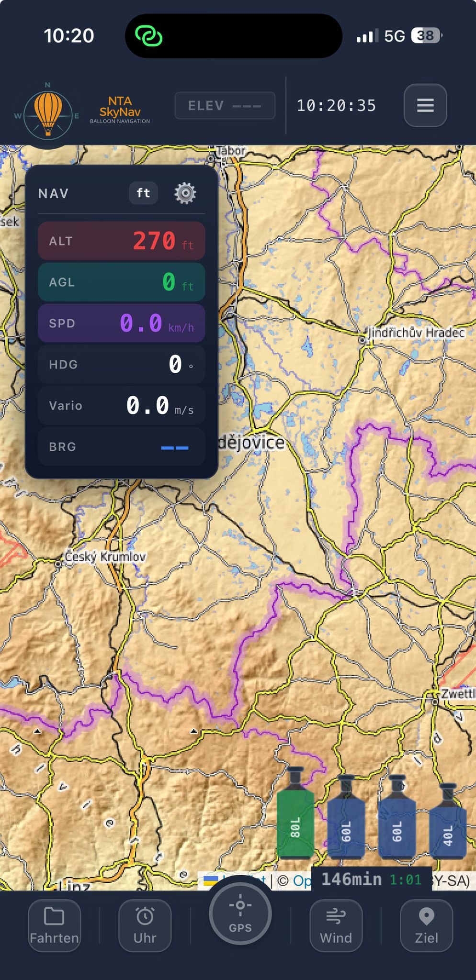This screenshot has width=476, height=980.
Task: Open the Uhr clock tab
Action: (145, 925)
